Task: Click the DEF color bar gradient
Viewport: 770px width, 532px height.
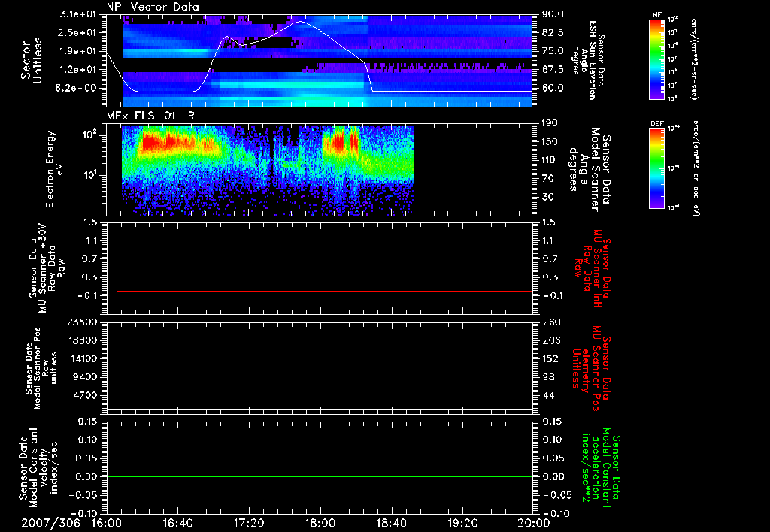Action: 657,168
